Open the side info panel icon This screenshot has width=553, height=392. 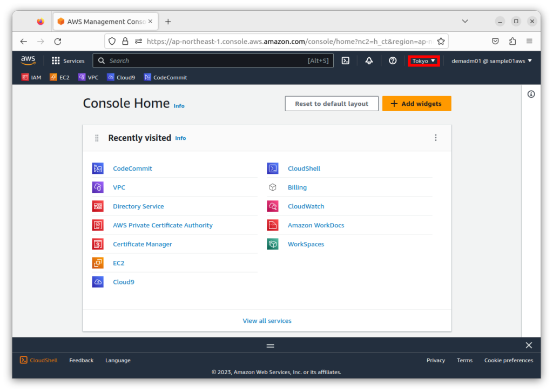[x=531, y=94]
